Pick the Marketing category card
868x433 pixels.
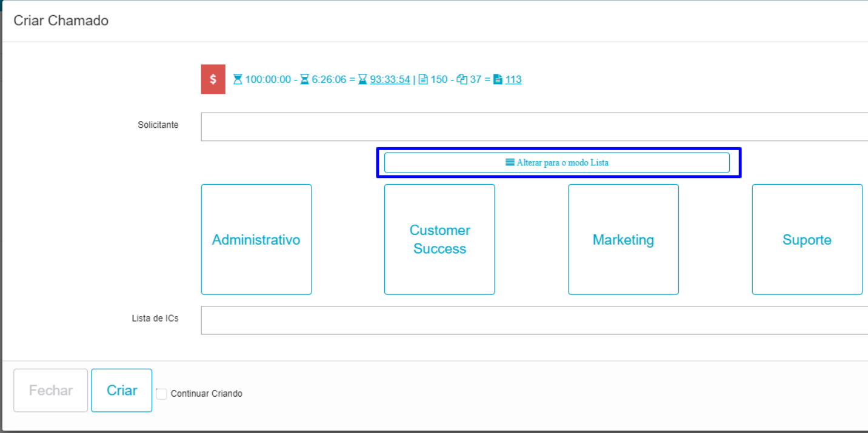coord(623,240)
